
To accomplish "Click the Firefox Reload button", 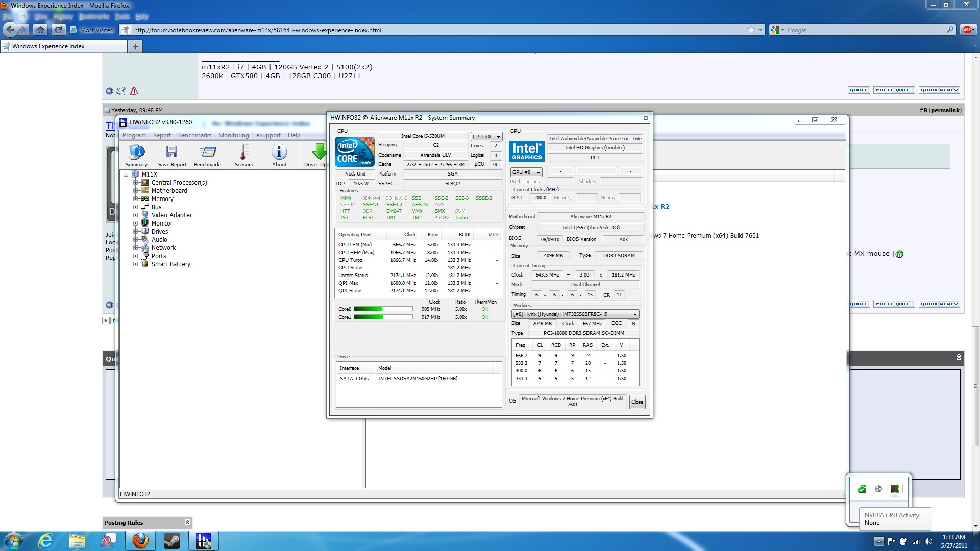I will [x=58, y=30].
